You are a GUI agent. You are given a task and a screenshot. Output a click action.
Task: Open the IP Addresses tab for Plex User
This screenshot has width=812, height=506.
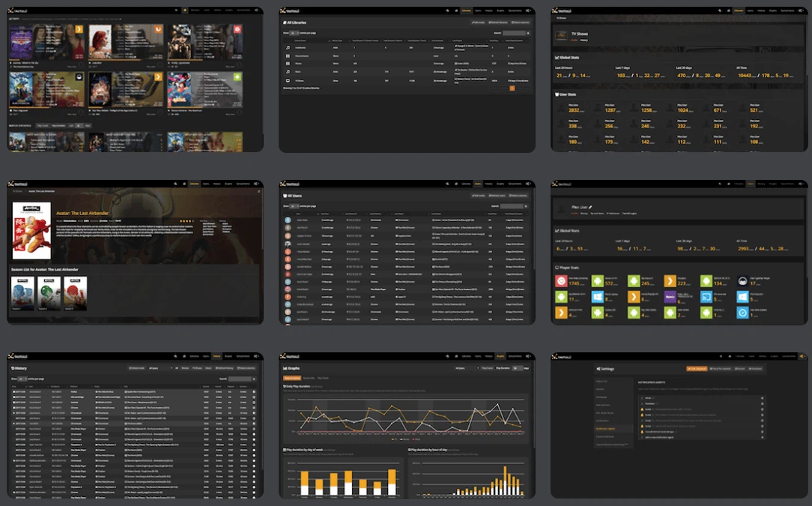[x=613, y=213]
